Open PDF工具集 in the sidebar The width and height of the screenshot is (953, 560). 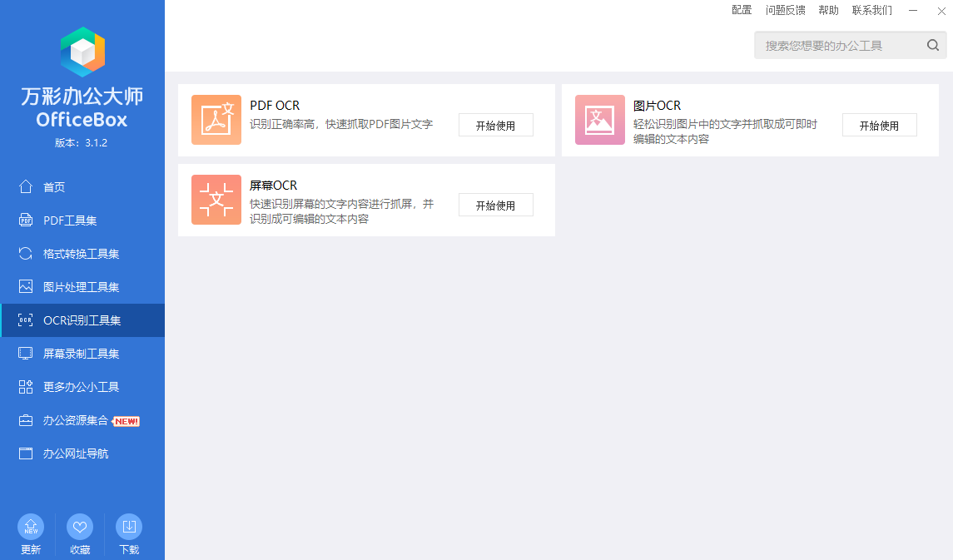[70, 221]
